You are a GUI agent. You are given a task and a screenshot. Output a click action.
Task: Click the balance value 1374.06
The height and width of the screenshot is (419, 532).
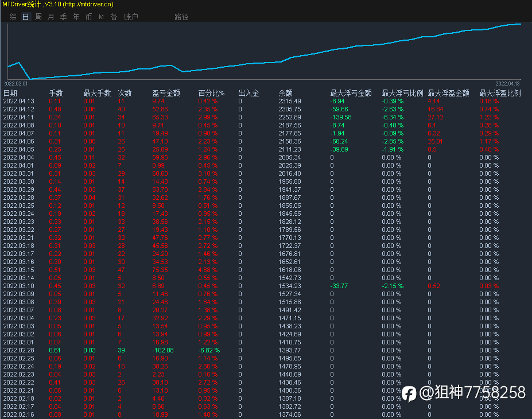(289, 414)
